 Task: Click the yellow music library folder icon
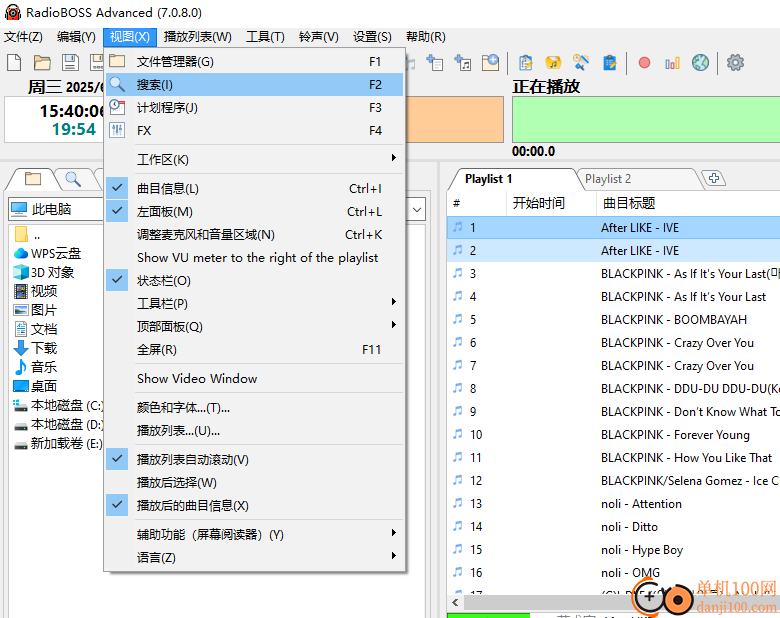pyautogui.click(x=553, y=63)
